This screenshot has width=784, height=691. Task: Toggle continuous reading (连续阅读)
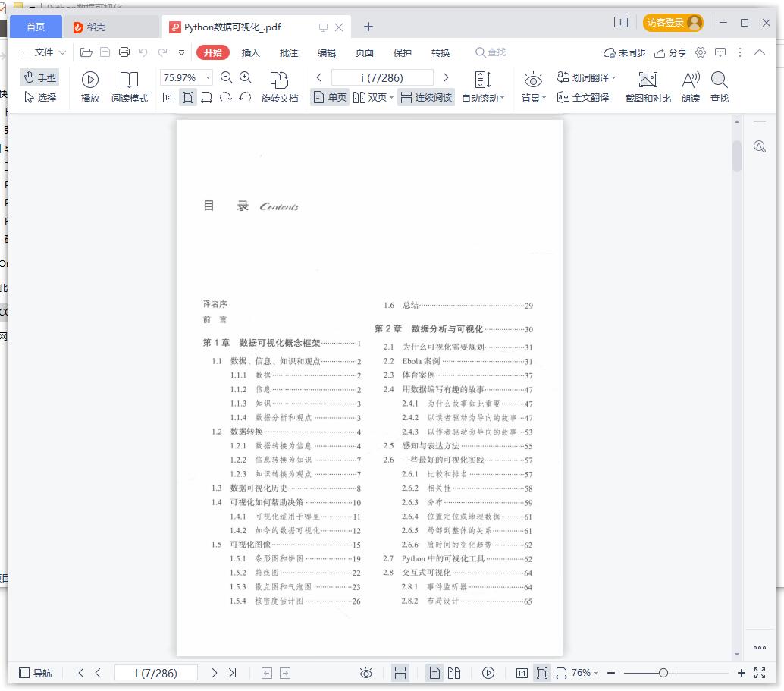[426, 98]
